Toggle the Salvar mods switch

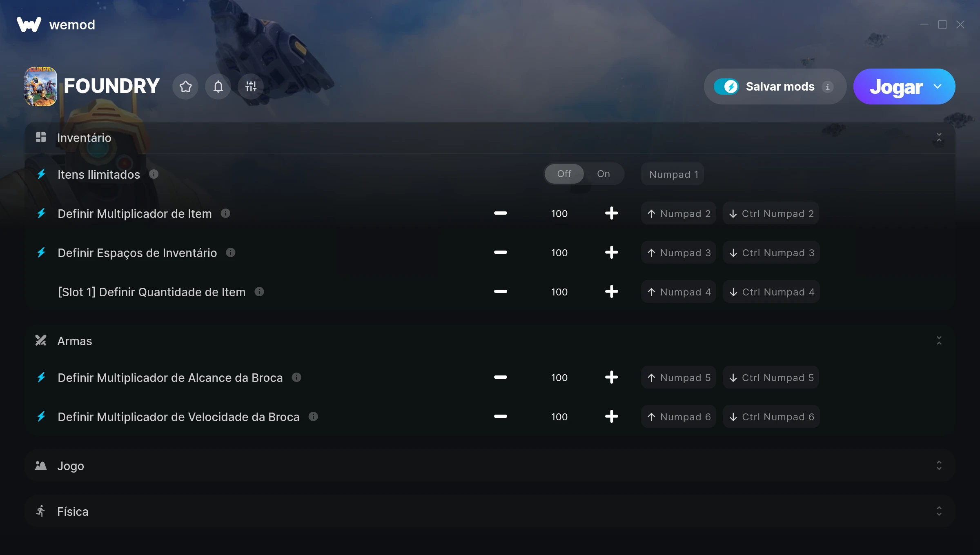pyautogui.click(x=726, y=87)
